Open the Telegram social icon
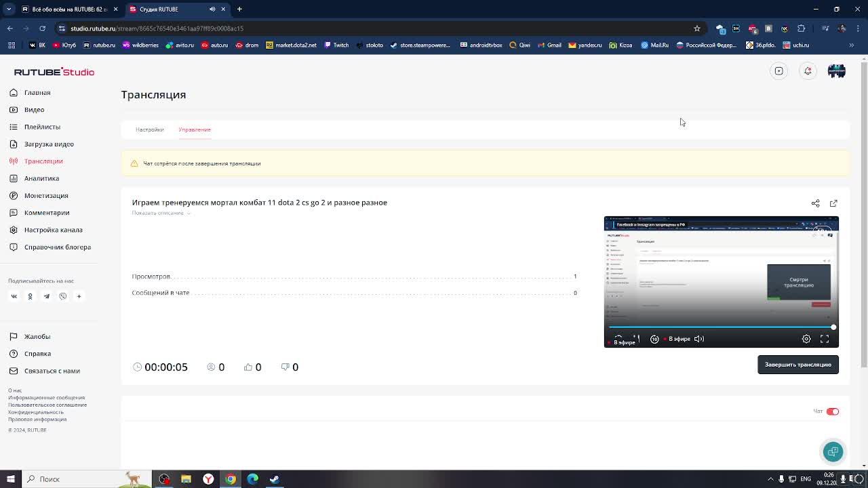Viewport: 868px width, 488px height. pyautogui.click(x=46, y=296)
